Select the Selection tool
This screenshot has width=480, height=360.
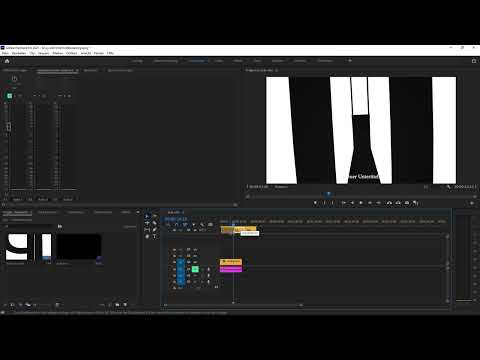point(147,216)
